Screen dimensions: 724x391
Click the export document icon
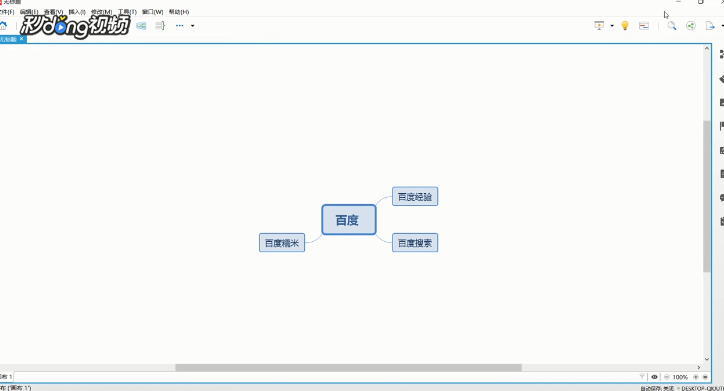(710, 26)
